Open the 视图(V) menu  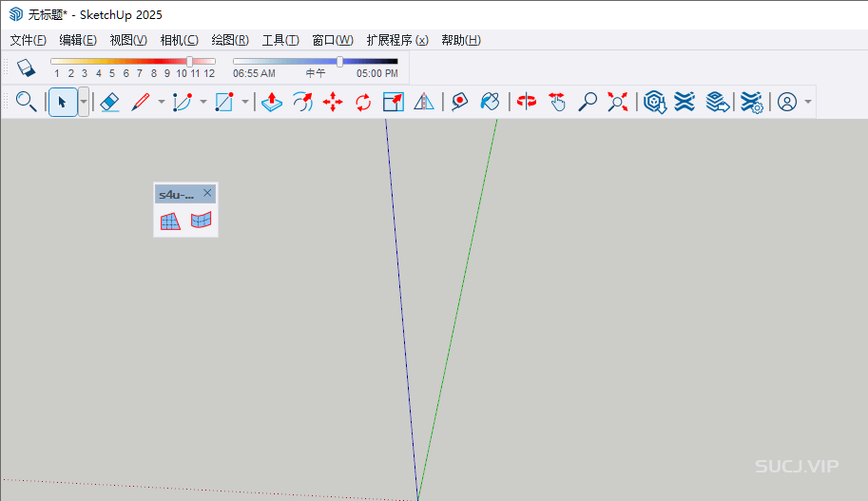(128, 40)
